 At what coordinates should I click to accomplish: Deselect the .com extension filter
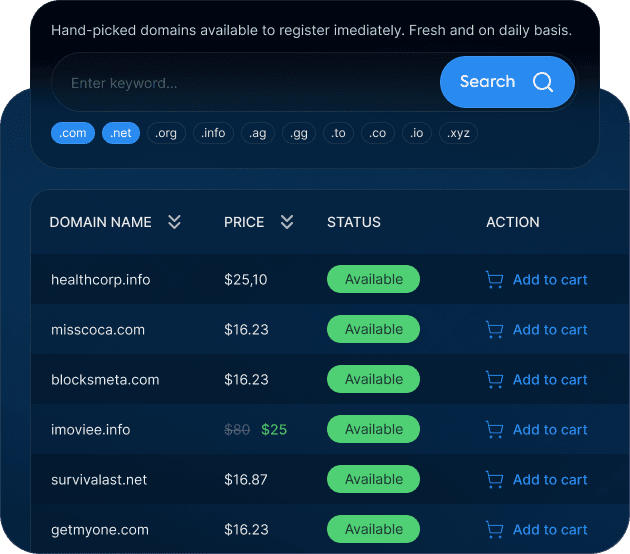pyautogui.click(x=72, y=133)
